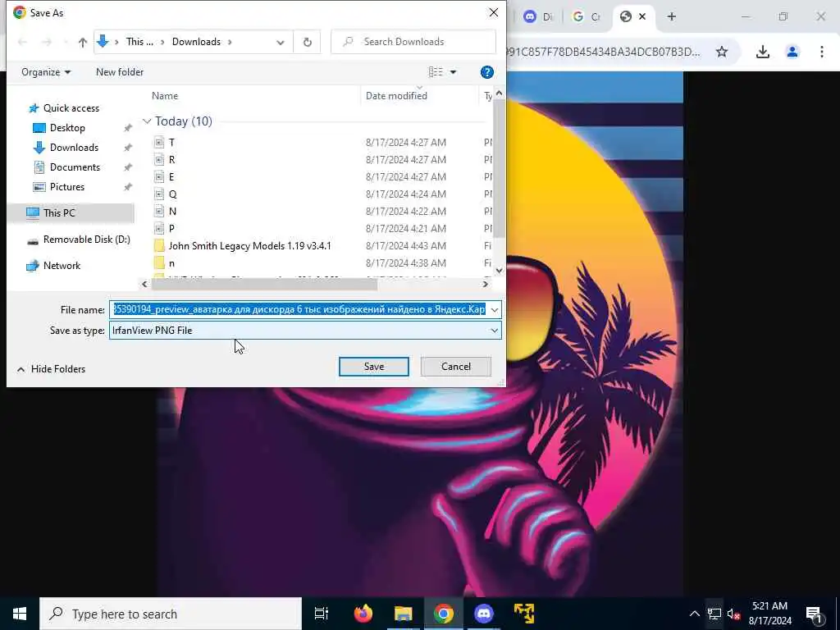The image size is (840, 630).
Task: Select the file named P
Action: tap(171, 228)
